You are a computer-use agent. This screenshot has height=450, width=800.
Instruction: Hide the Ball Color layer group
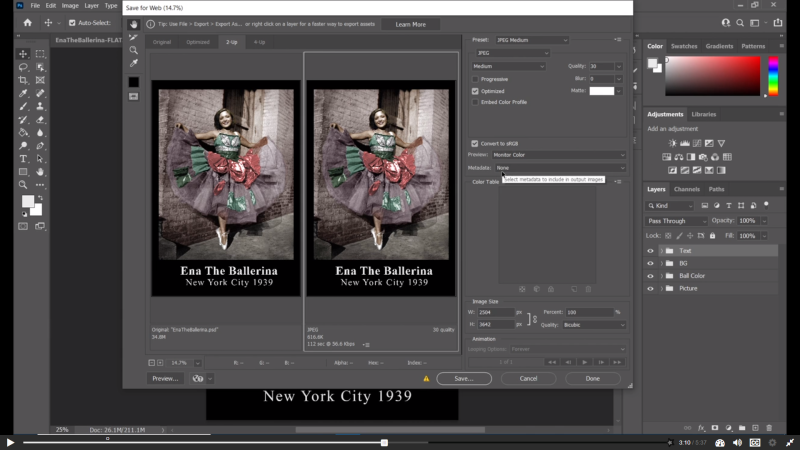point(650,276)
